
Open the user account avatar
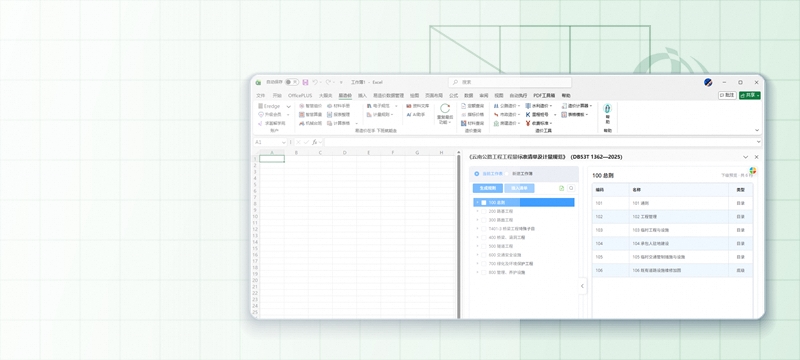pyautogui.click(x=708, y=82)
